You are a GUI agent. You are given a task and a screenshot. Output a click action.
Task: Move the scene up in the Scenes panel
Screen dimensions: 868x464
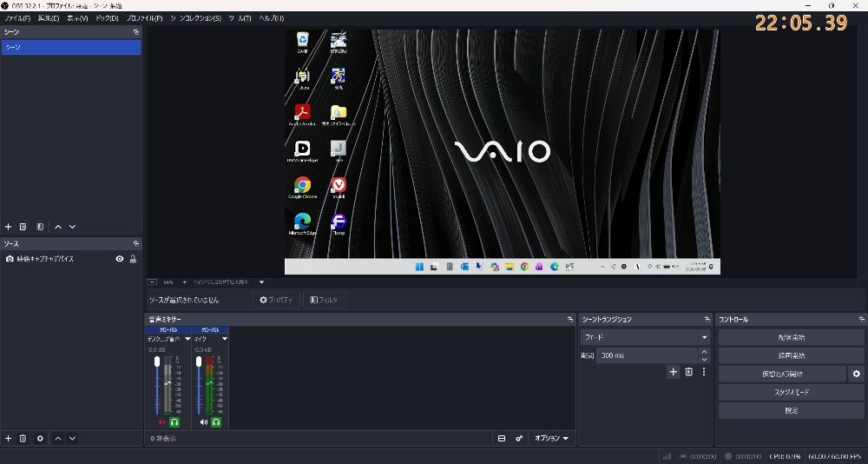(x=58, y=227)
